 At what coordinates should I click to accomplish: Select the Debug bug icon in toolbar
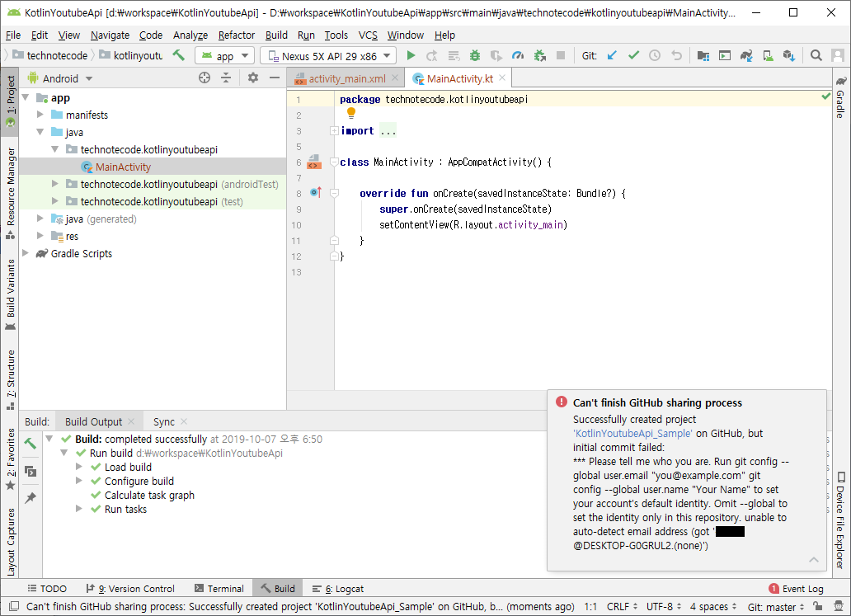[x=475, y=55]
